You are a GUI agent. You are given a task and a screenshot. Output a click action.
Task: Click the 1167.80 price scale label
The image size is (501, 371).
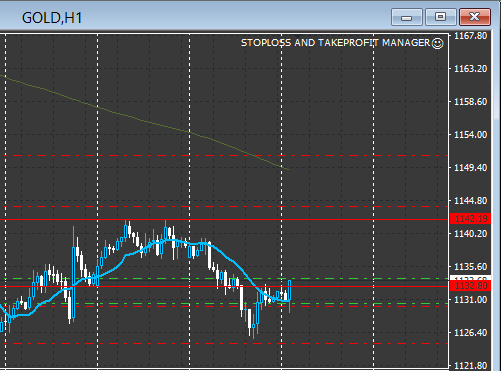point(470,36)
